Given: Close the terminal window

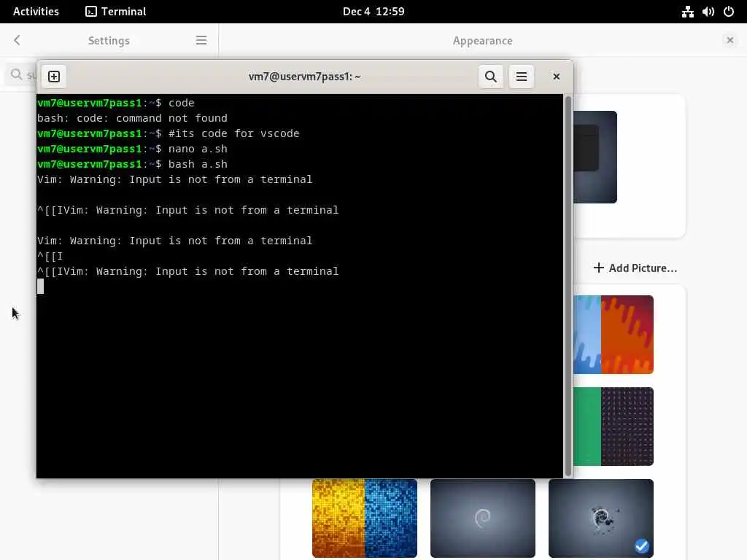Looking at the screenshot, I should (556, 77).
